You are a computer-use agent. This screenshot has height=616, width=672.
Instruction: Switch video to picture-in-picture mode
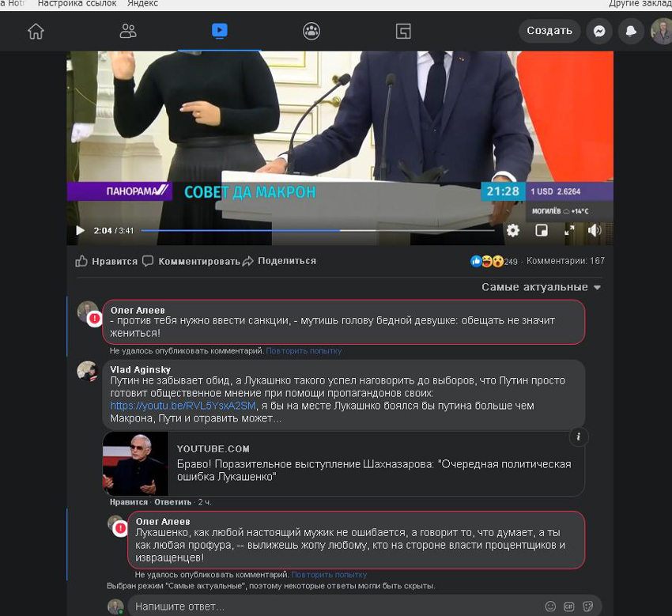tap(542, 231)
